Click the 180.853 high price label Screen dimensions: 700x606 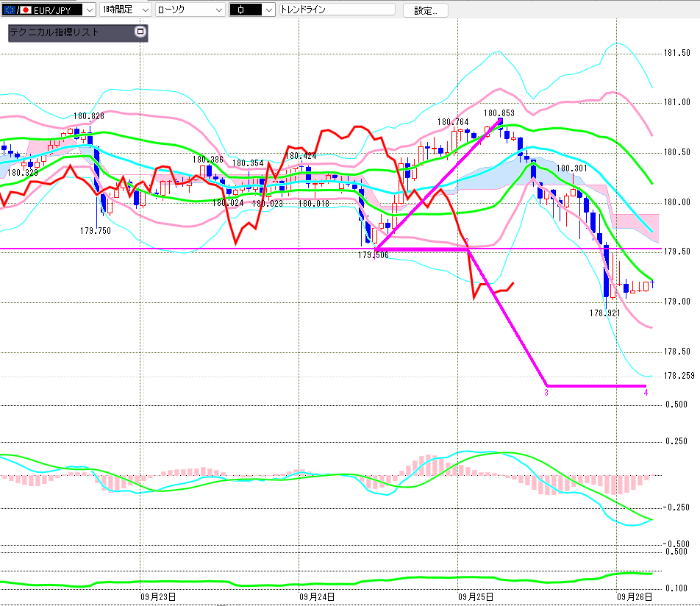[x=499, y=113]
